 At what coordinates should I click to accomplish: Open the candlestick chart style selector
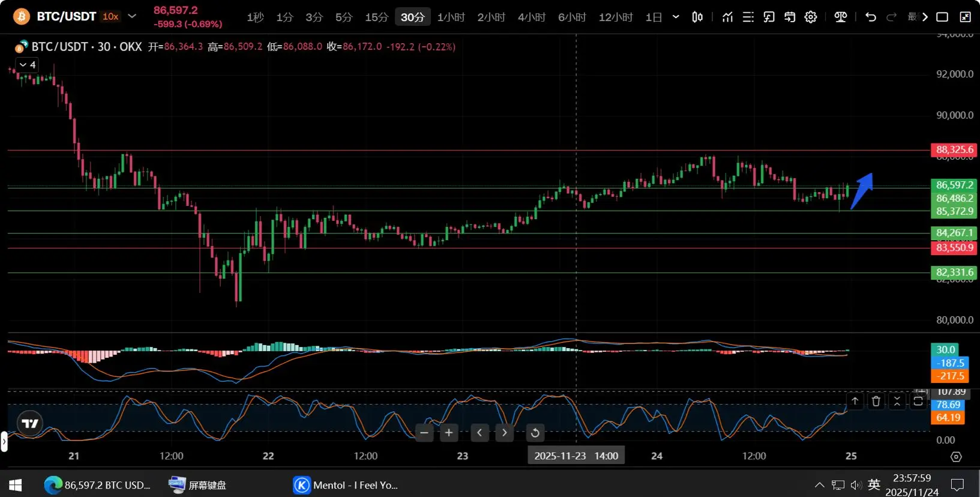tap(697, 17)
